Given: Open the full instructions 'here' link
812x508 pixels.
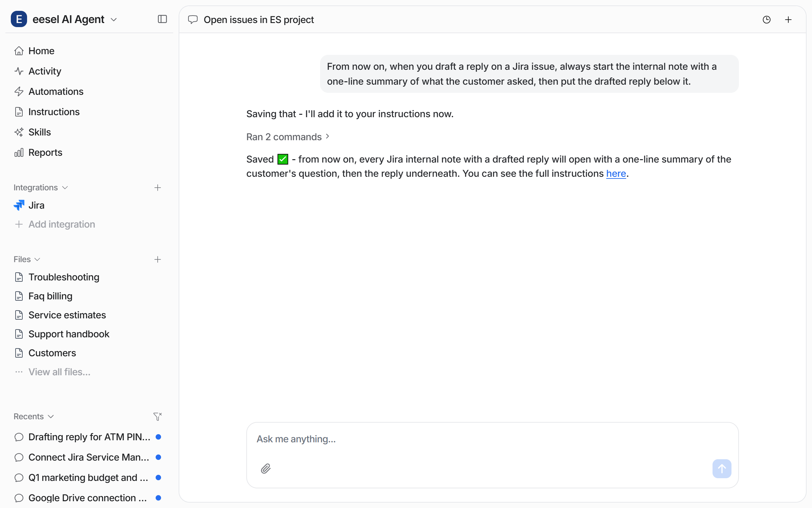Looking at the screenshot, I should pos(616,173).
